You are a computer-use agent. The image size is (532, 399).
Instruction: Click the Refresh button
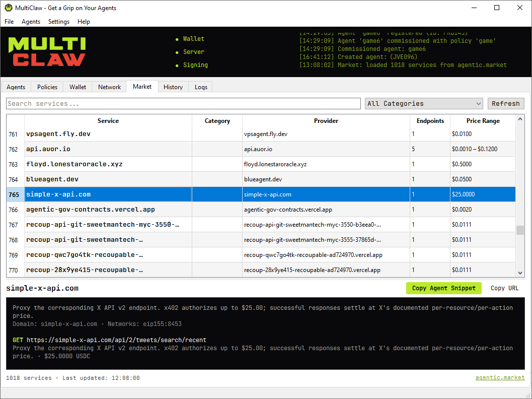coord(505,104)
